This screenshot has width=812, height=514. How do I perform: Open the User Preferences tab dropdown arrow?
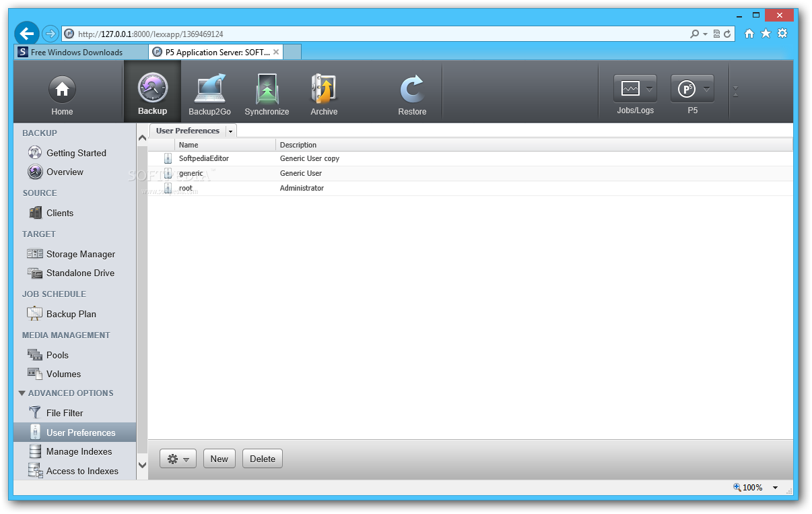pos(230,131)
